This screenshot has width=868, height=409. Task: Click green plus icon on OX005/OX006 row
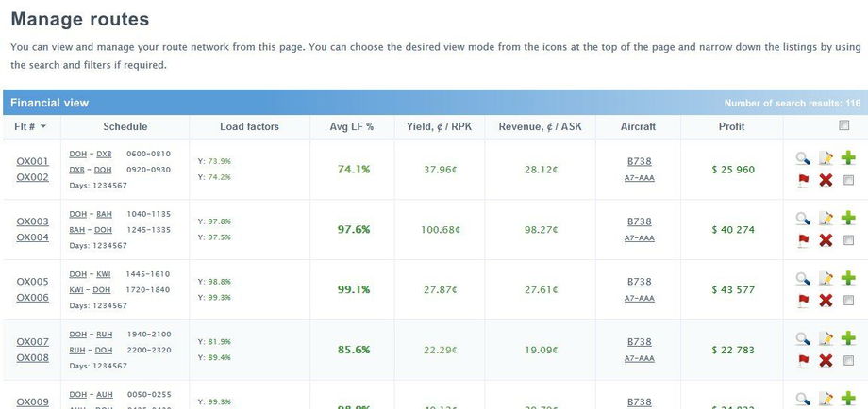click(x=849, y=279)
